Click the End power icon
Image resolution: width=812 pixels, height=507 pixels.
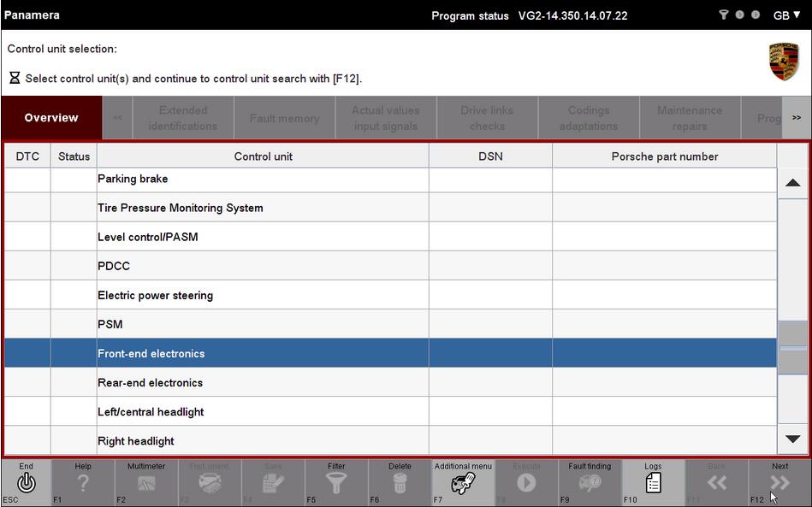pos(26,483)
